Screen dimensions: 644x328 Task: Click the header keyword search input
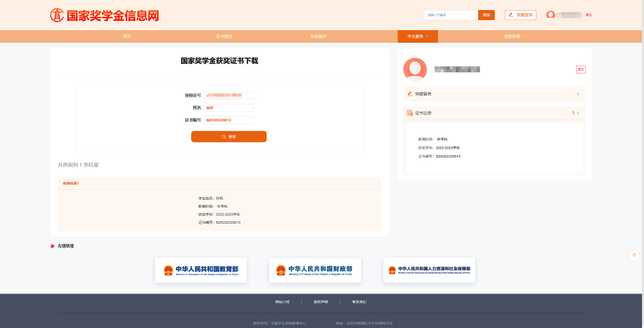pos(450,15)
